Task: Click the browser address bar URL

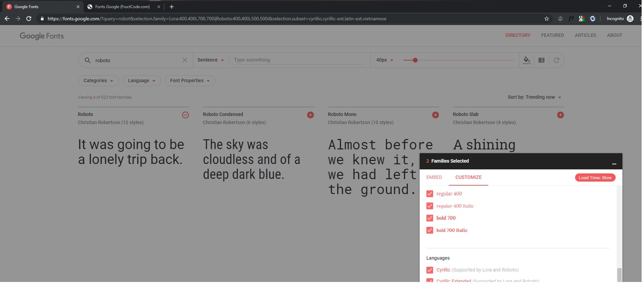Action: pyautogui.click(x=217, y=19)
